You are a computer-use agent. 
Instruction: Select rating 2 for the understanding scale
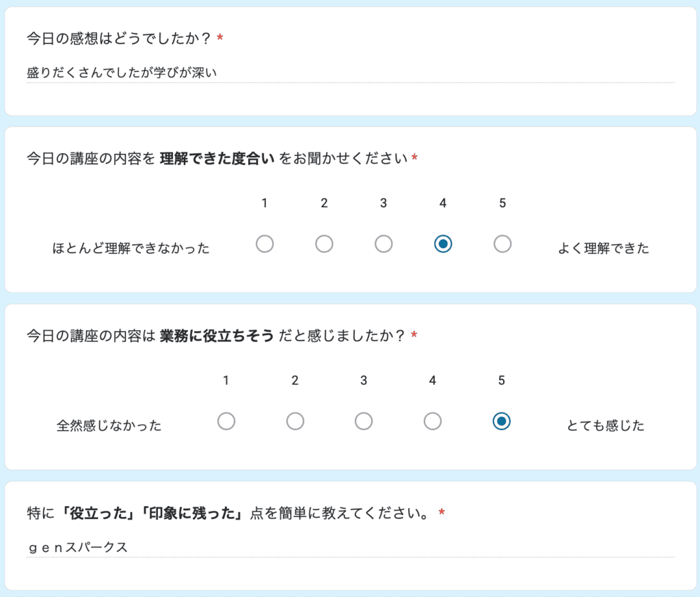[324, 243]
